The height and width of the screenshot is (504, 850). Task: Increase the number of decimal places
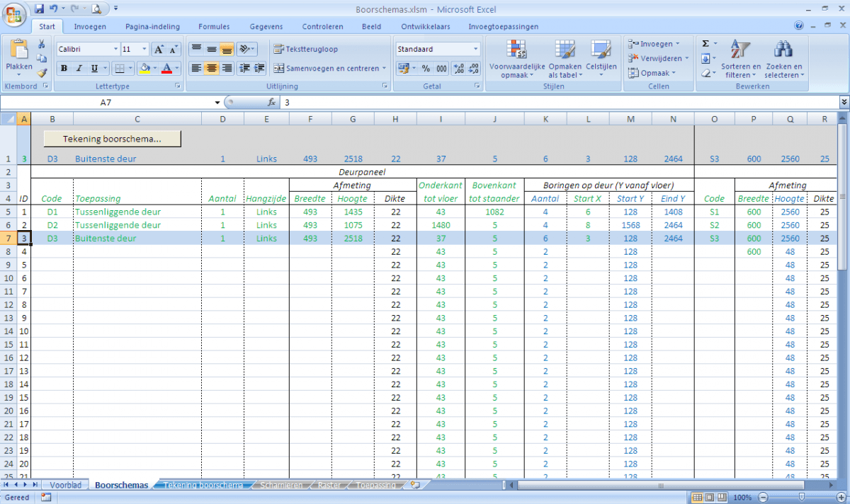(x=458, y=69)
